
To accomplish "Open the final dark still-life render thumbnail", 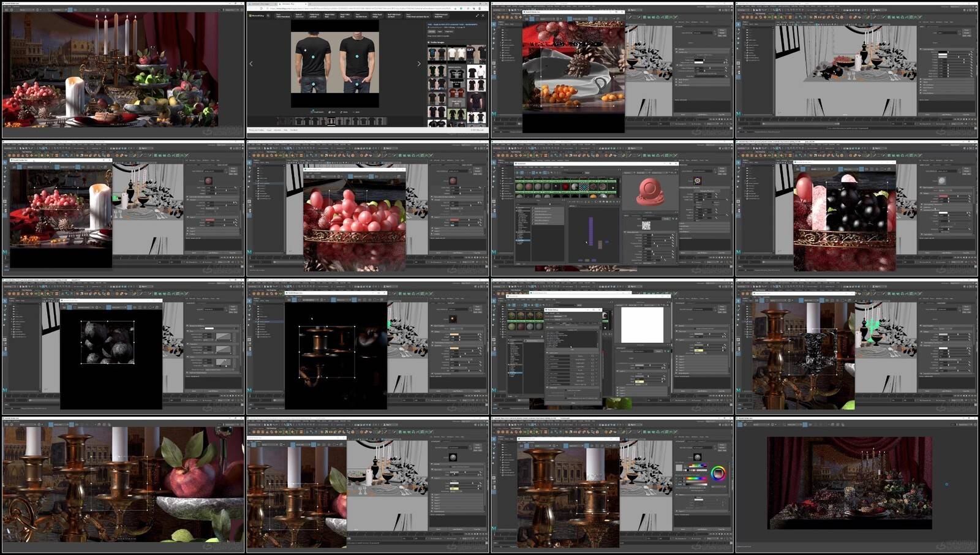I will 850,483.
